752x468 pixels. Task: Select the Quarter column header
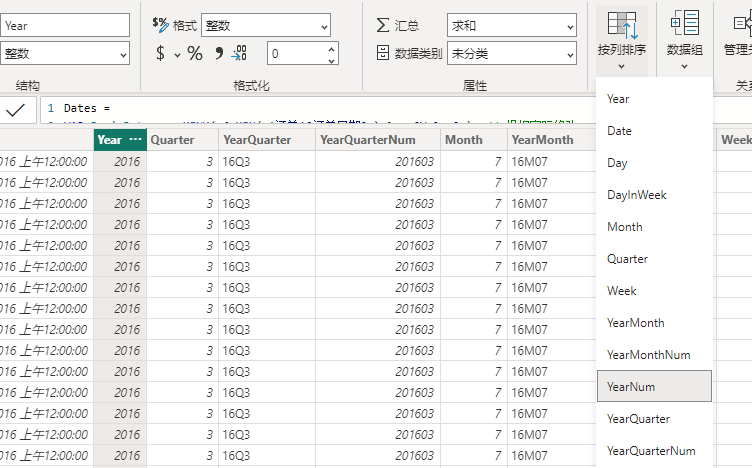pyautogui.click(x=182, y=140)
